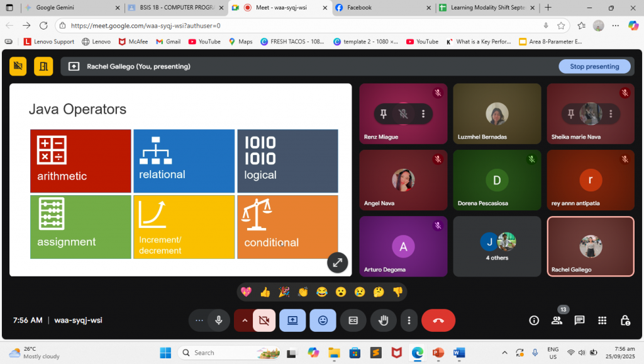Open the send reaction emoji button

[323, 320]
